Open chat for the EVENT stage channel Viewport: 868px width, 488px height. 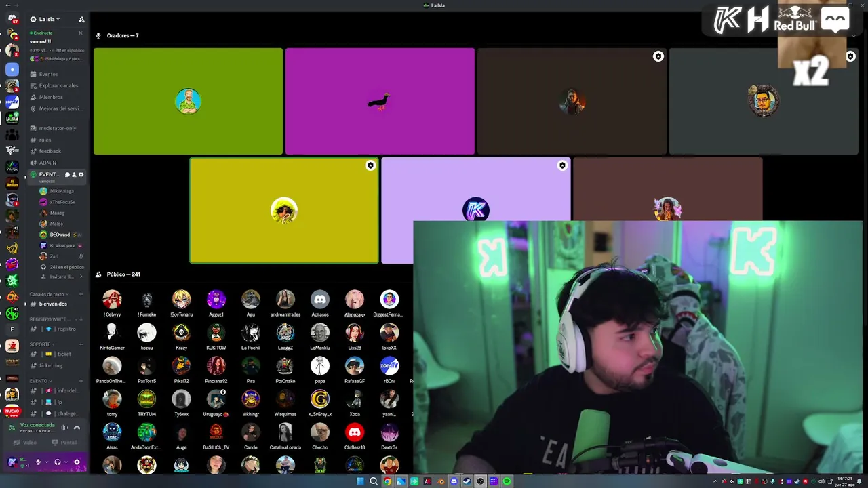coord(67,175)
